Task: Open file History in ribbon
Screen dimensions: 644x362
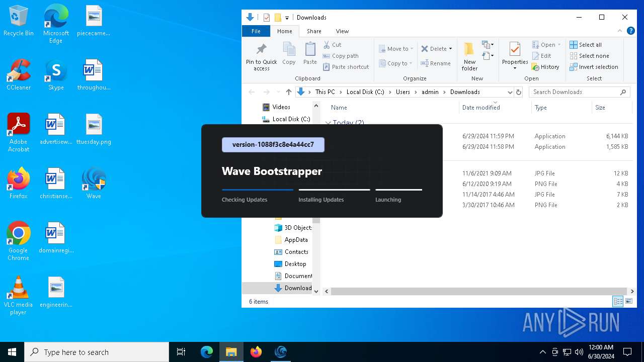Action: pos(545,67)
